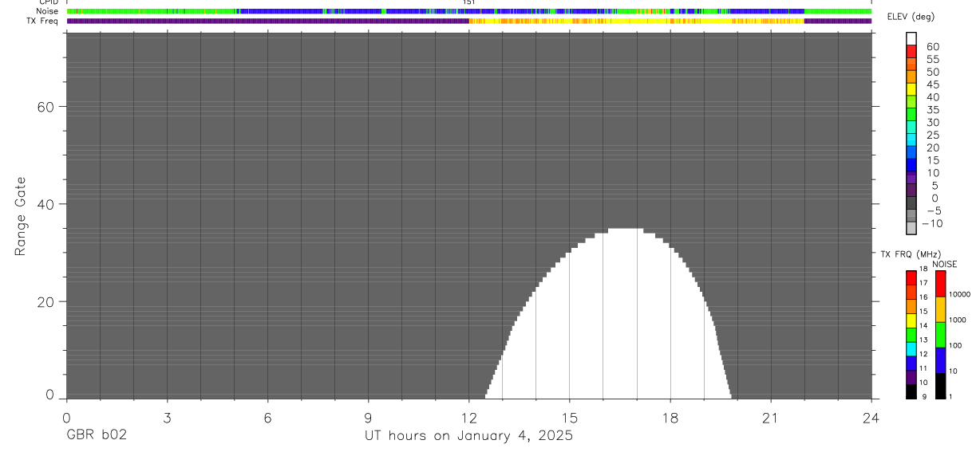Click the cyan ELEV swatch between 20 and 25
Screen dimensions: 980x452
click(x=911, y=140)
